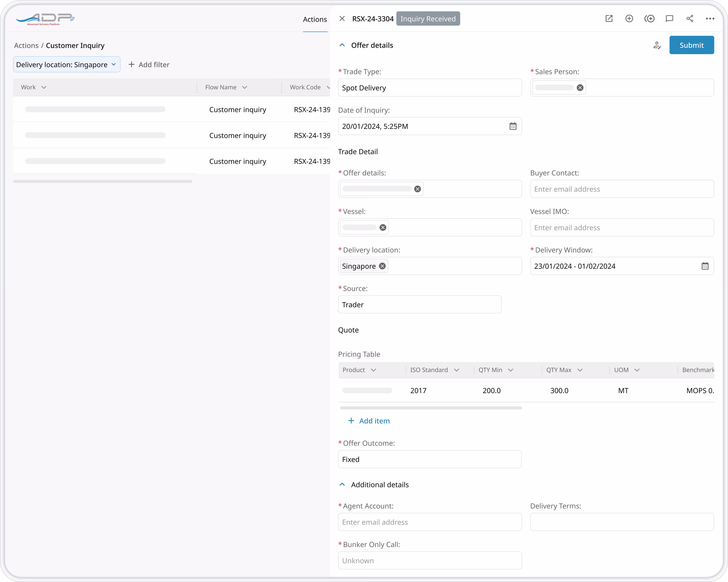Image resolution: width=728 pixels, height=582 pixels.
Task: Open the Source Trader field
Action: coord(420,305)
